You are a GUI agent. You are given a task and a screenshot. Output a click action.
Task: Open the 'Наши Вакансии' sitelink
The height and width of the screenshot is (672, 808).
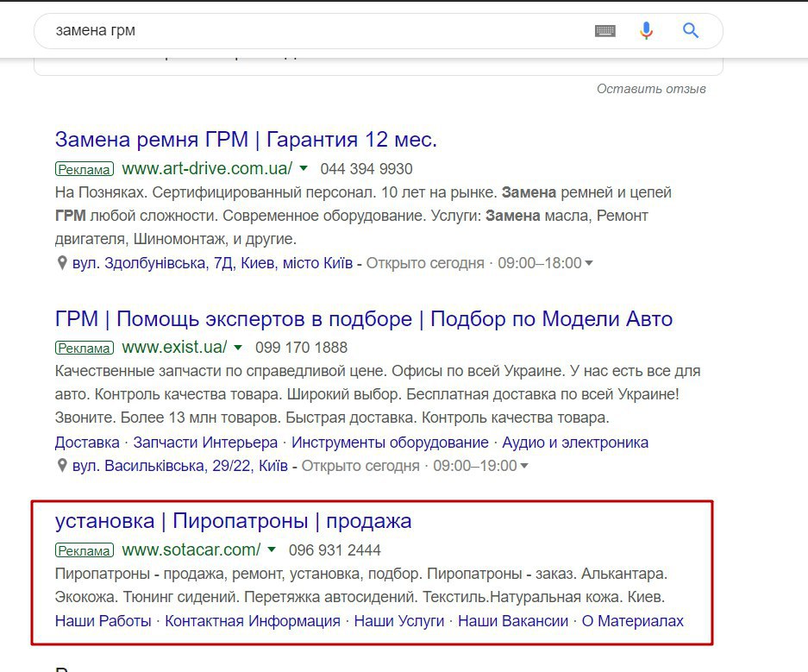point(513,621)
